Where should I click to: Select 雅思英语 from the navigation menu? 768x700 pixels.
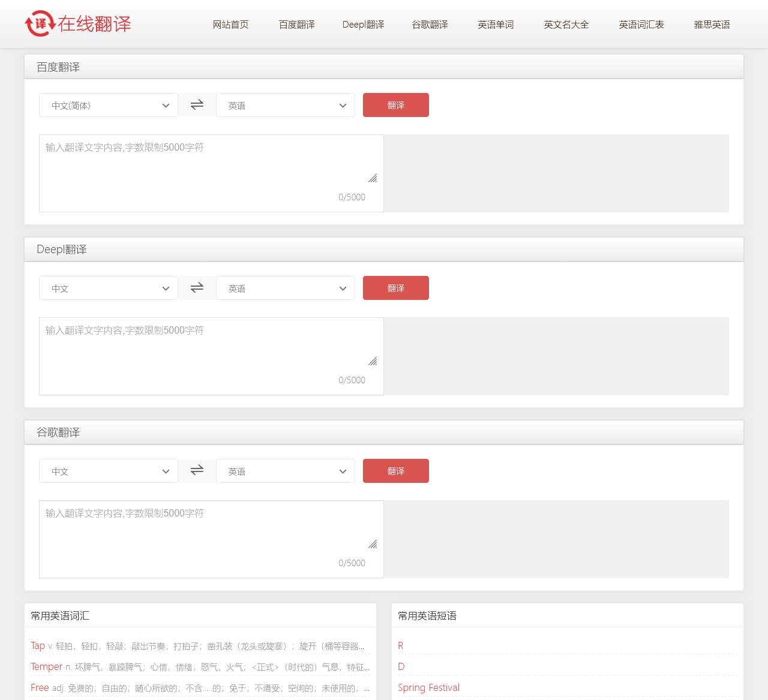pyautogui.click(x=711, y=25)
